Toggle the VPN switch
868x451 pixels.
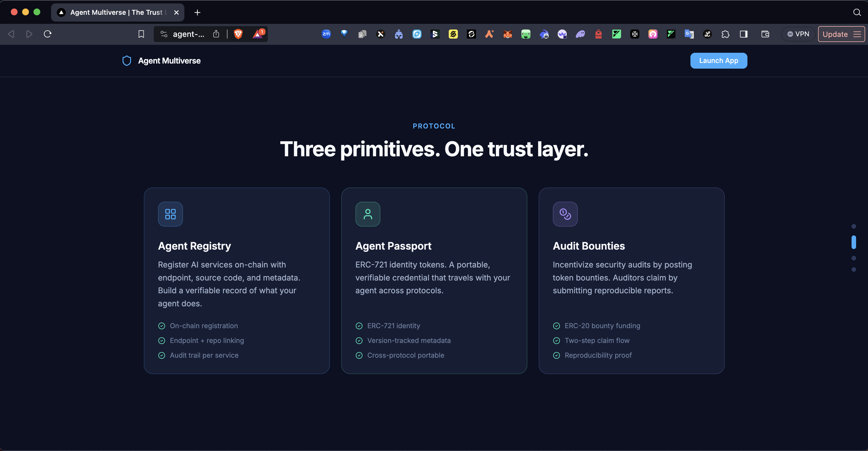click(798, 34)
